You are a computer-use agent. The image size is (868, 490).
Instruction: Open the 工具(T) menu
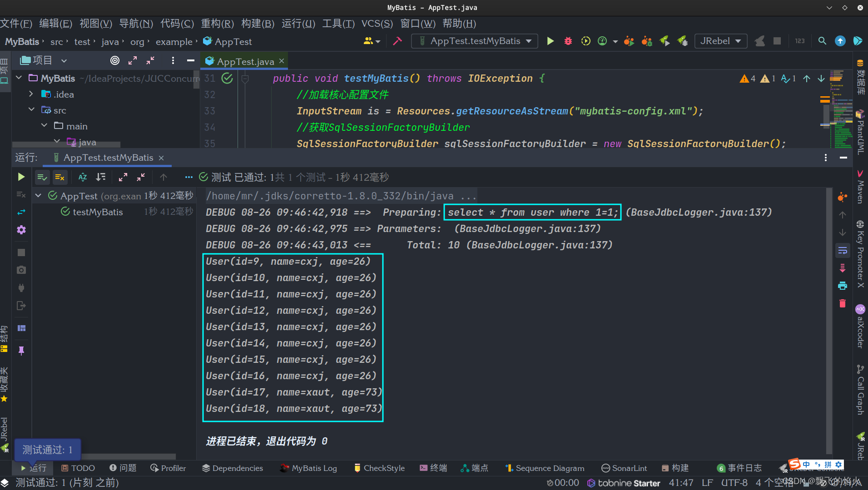click(338, 24)
